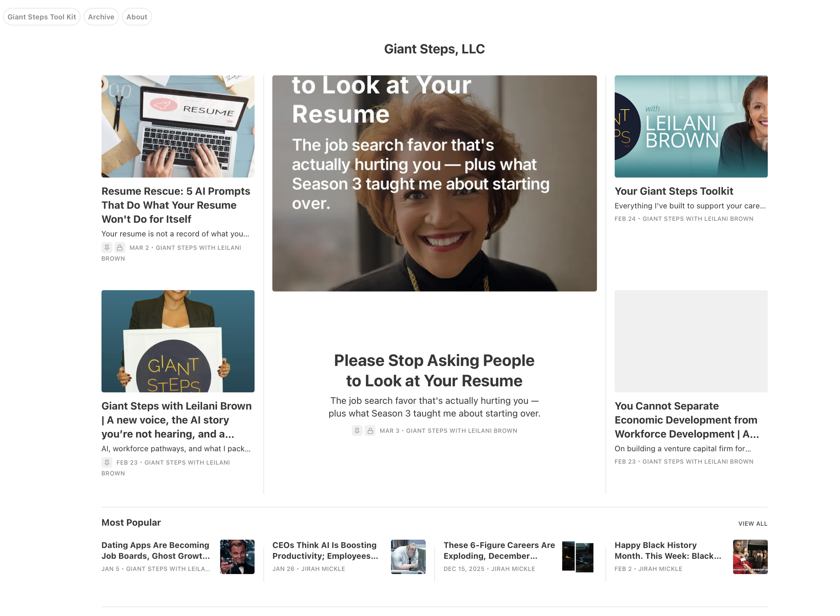Open the About page
The image size is (840, 616).
(x=136, y=17)
